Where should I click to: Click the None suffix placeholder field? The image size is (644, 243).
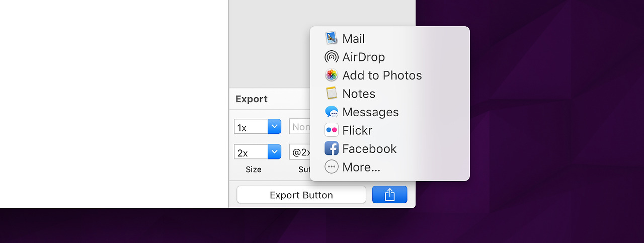(x=300, y=127)
